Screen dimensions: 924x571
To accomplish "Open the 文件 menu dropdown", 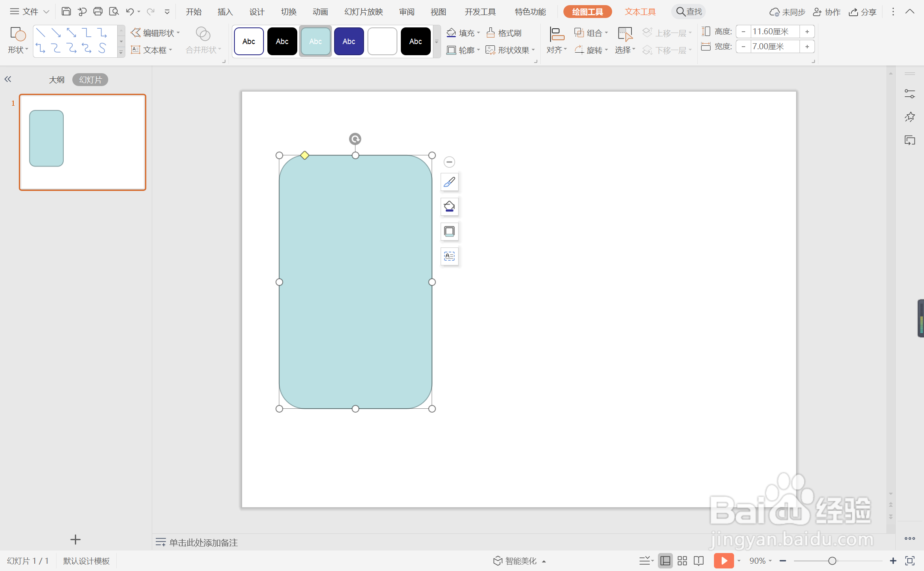I will (30, 12).
